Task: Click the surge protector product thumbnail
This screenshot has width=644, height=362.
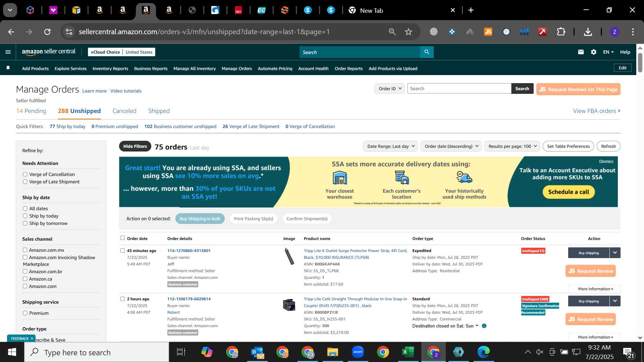Action: click(289, 256)
